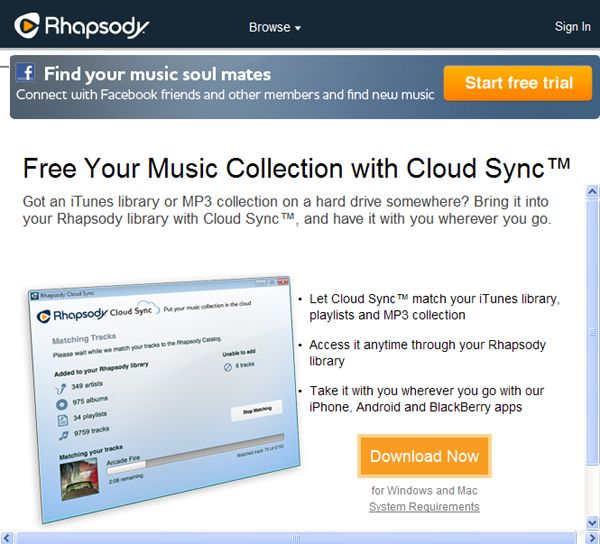Open the System Requirements link

pos(424,507)
